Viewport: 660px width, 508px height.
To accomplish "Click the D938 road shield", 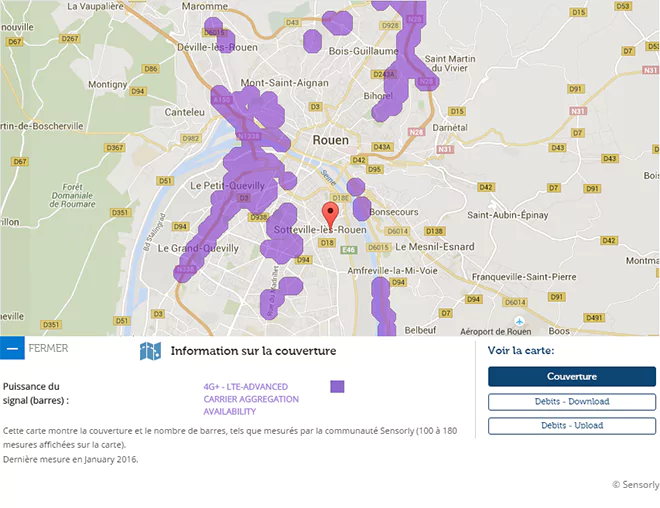I will (x=259, y=217).
